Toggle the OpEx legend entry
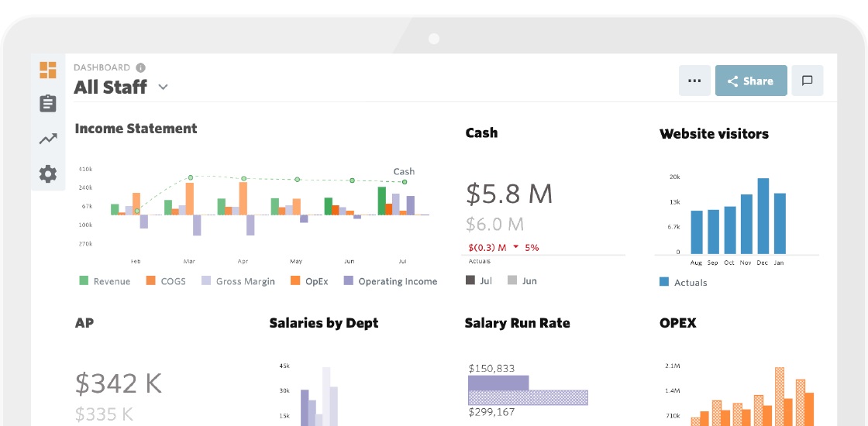 (309, 281)
